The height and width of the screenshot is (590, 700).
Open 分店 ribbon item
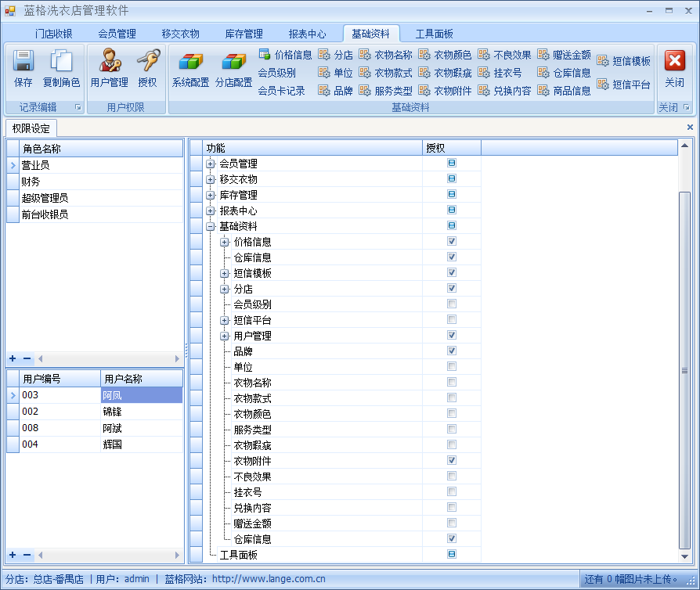(x=336, y=55)
